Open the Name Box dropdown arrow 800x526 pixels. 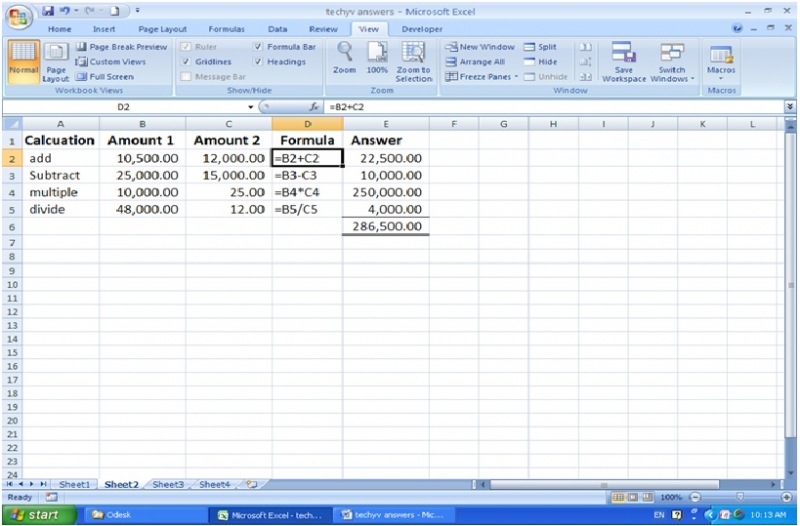(251, 106)
